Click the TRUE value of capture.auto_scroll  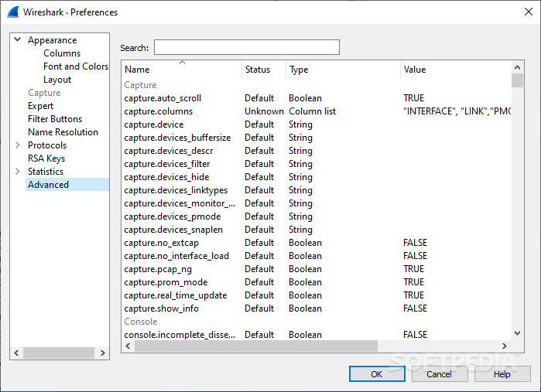click(414, 98)
